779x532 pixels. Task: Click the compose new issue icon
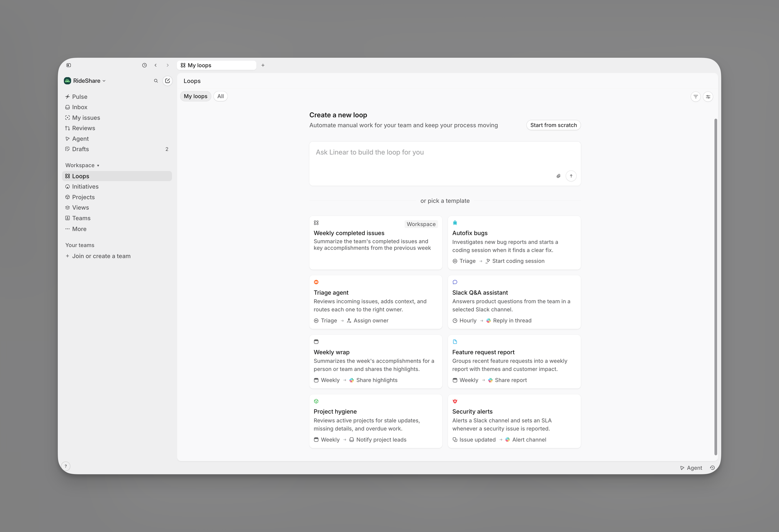(x=168, y=81)
